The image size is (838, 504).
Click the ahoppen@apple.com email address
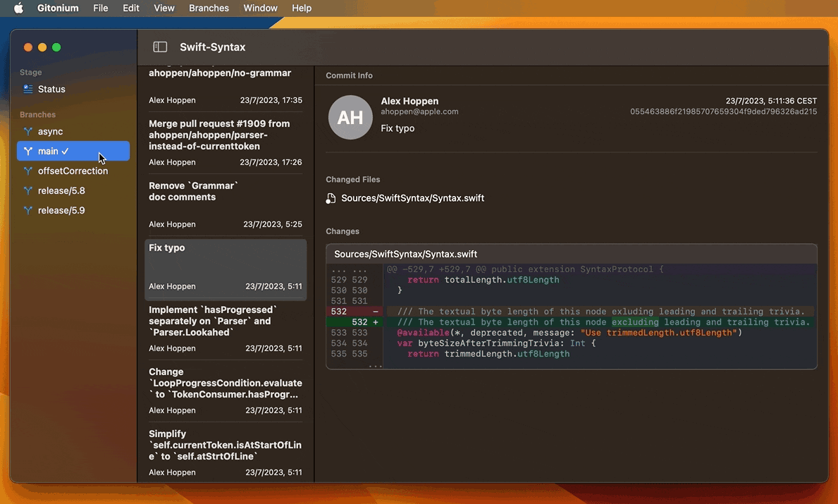coord(419,111)
